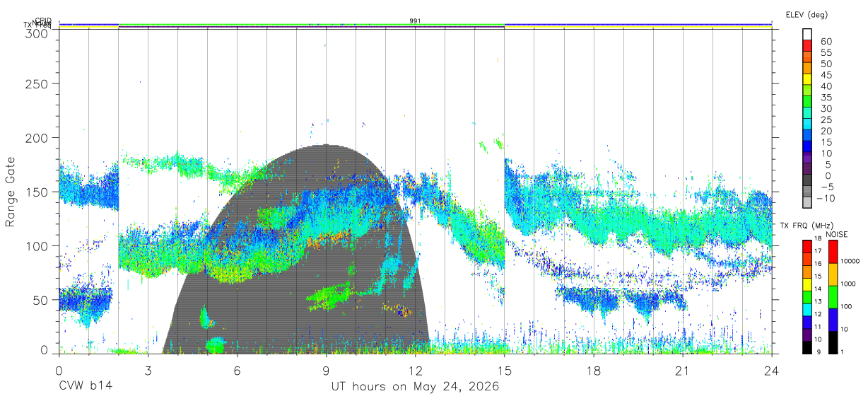
Task: Click the '6' tick on UT hours axis
Action: [x=237, y=370]
